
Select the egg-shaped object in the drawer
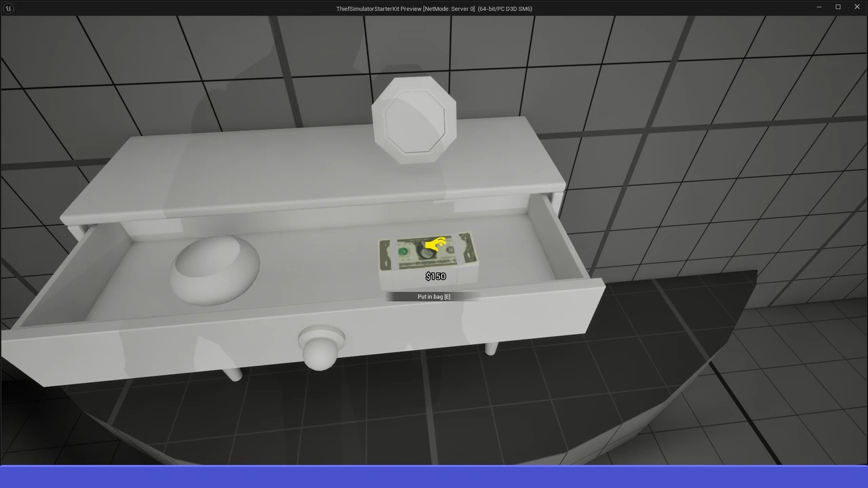tap(214, 269)
